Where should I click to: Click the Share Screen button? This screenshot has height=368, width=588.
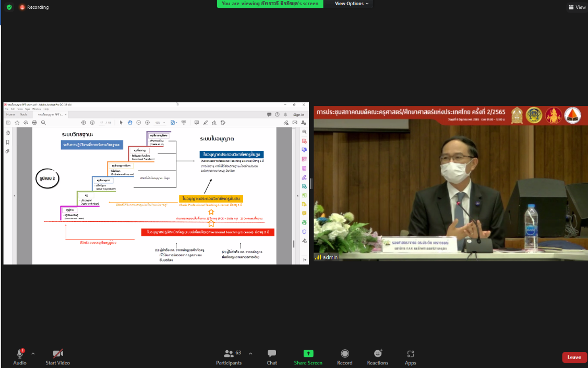(308, 357)
